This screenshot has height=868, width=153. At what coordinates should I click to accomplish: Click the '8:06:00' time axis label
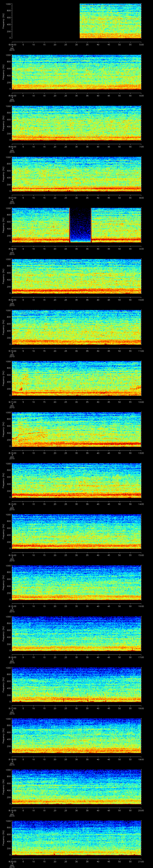(x=12, y=147)
